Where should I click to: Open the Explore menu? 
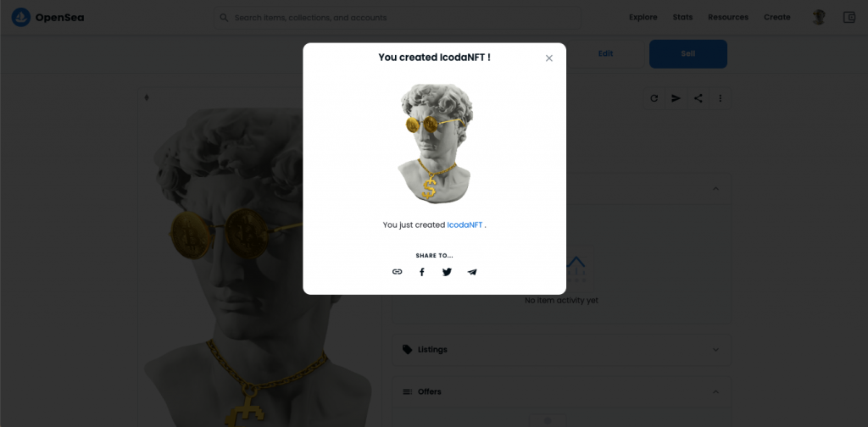643,17
